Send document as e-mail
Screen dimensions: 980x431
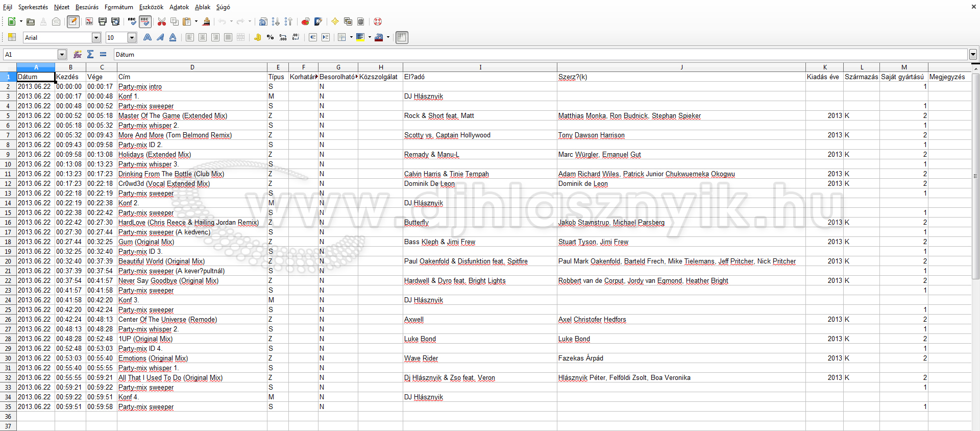click(56, 21)
